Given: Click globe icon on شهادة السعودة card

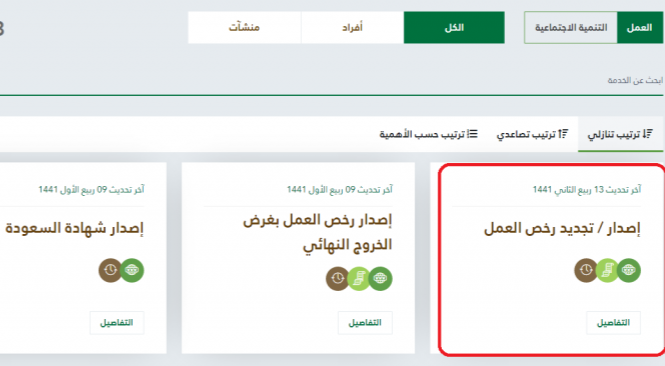Looking at the screenshot, I should point(132,270).
